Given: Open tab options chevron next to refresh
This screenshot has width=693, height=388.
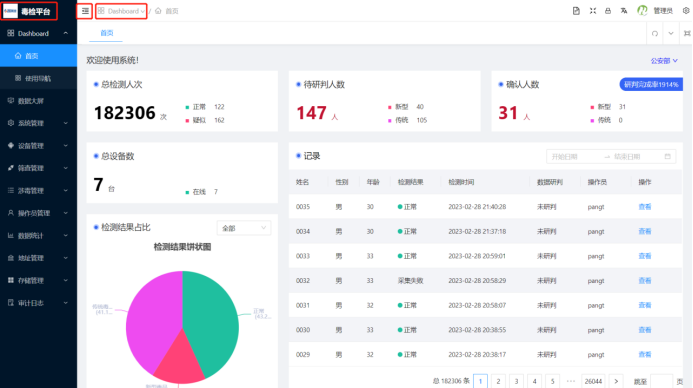Looking at the screenshot, I should (671, 34).
